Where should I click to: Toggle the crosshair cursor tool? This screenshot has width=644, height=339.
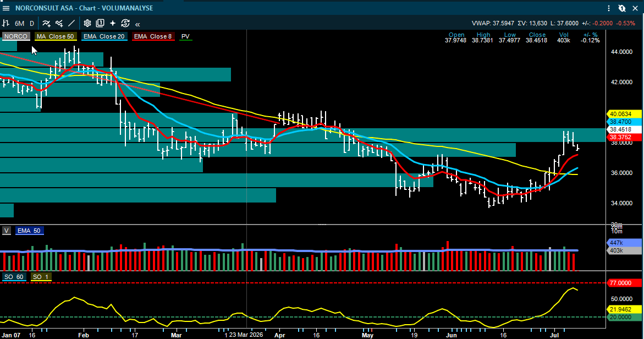(113, 24)
